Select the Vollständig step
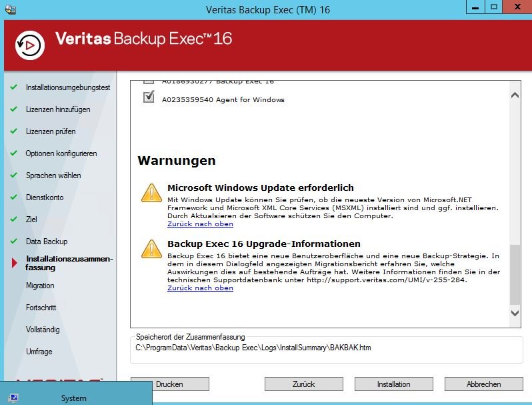This screenshot has width=532, height=405. [x=43, y=330]
